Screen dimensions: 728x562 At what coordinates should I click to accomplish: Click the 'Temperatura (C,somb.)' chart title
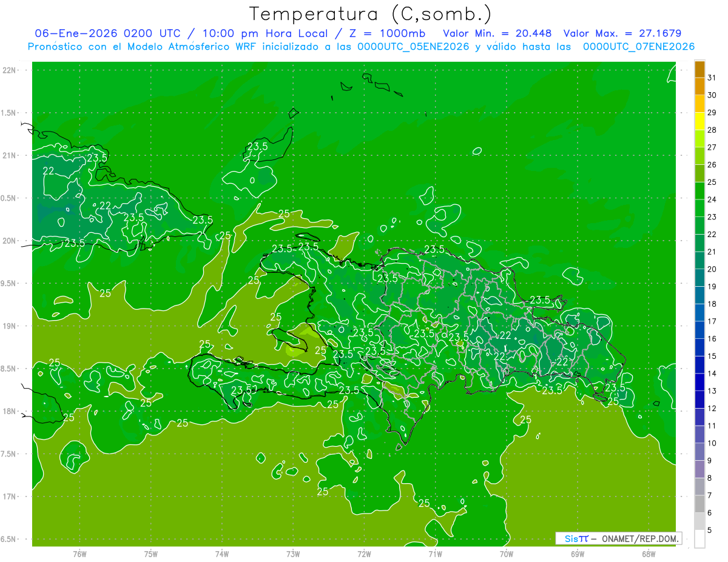click(x=370, y=14)
